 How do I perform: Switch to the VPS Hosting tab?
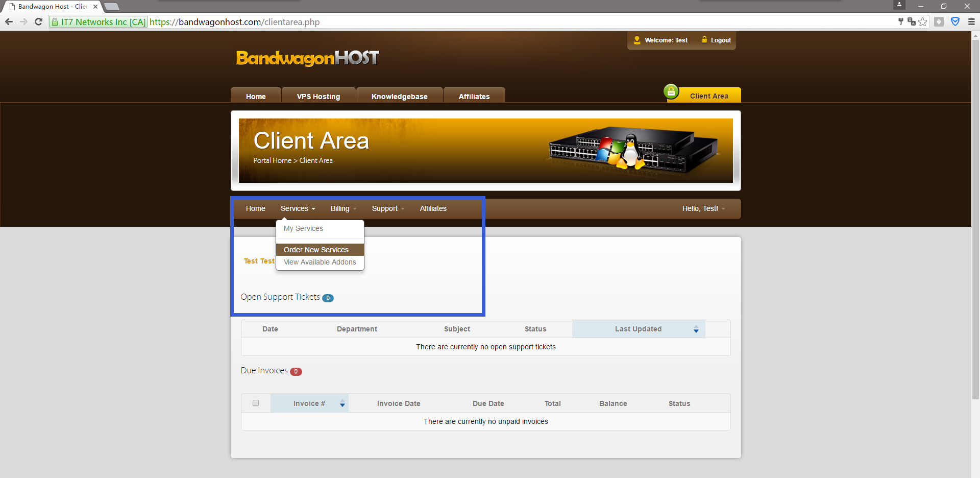318,97
